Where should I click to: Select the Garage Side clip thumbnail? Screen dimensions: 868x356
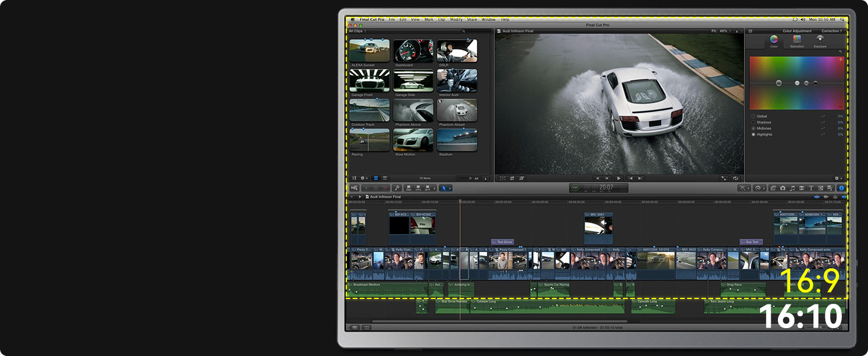(x=413, y=81)
